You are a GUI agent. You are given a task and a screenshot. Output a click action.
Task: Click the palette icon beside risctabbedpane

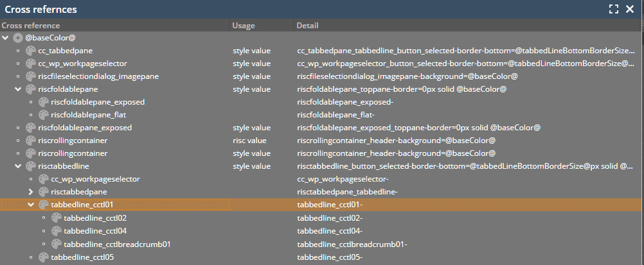coord(44,192)
